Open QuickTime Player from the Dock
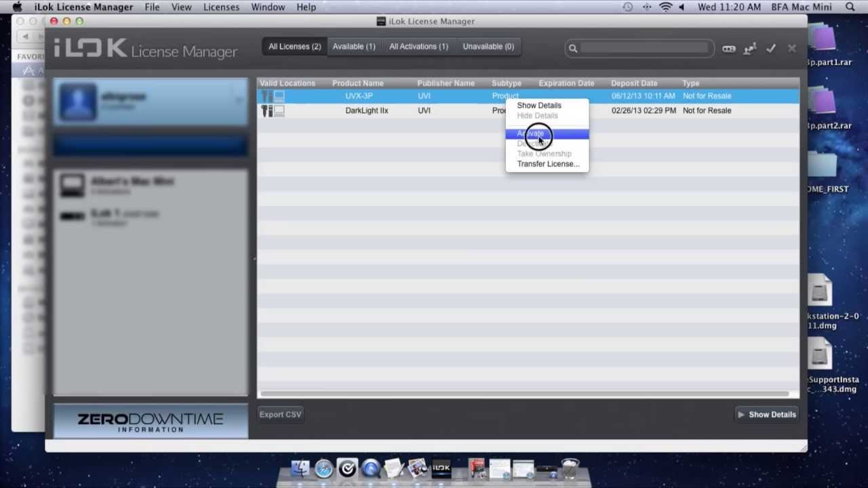This screenshot has height=488, width=868. click(371, 468)
